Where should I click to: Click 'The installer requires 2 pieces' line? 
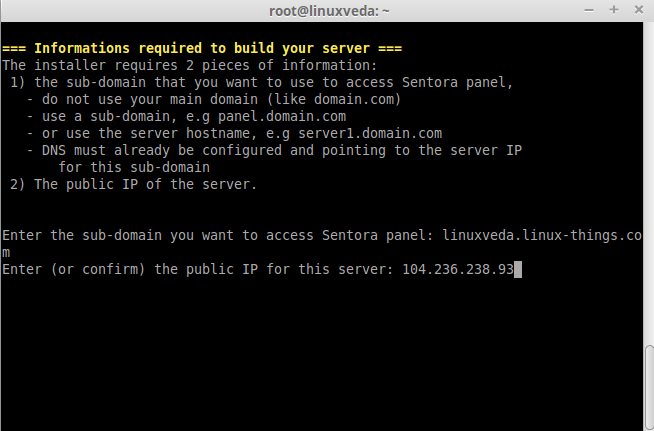click(190, 66)
